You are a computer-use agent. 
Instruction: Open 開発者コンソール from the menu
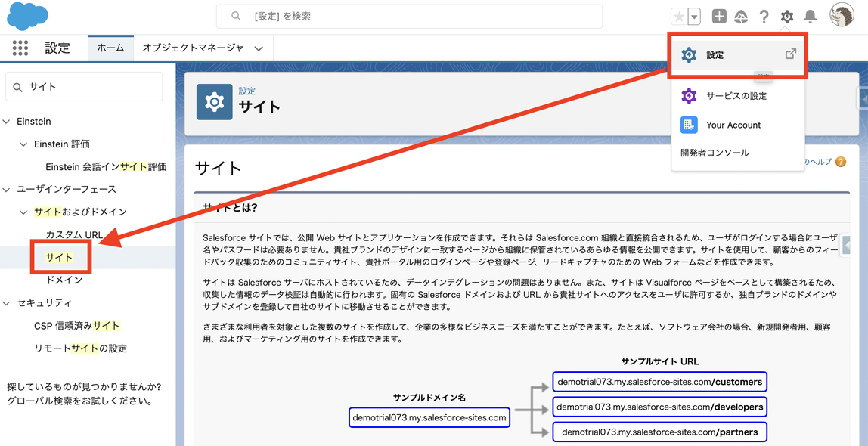point(715,153)
